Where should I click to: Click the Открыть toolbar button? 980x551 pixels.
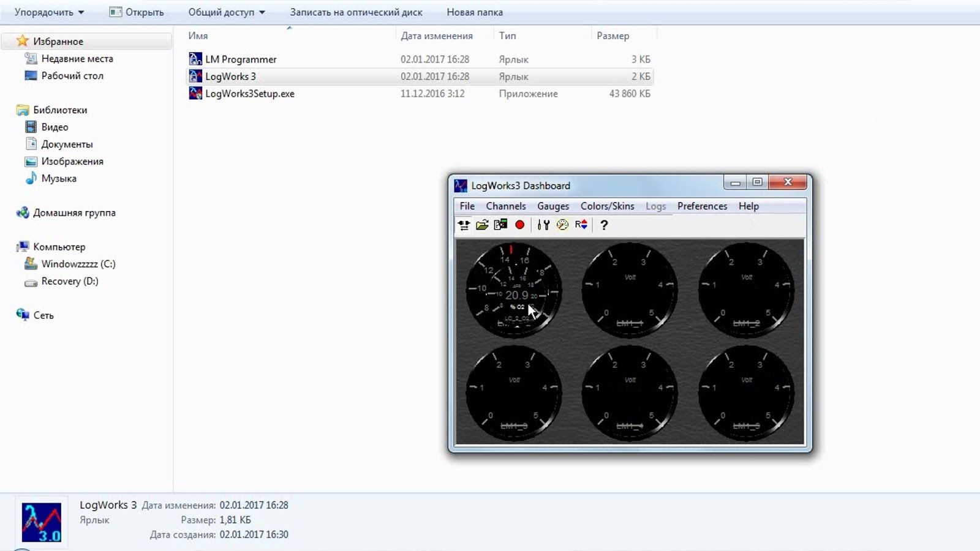[x=136, y=12]
